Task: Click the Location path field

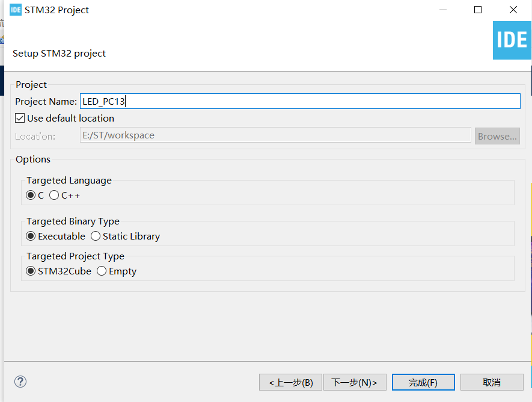Action: [x=275, y=135]
